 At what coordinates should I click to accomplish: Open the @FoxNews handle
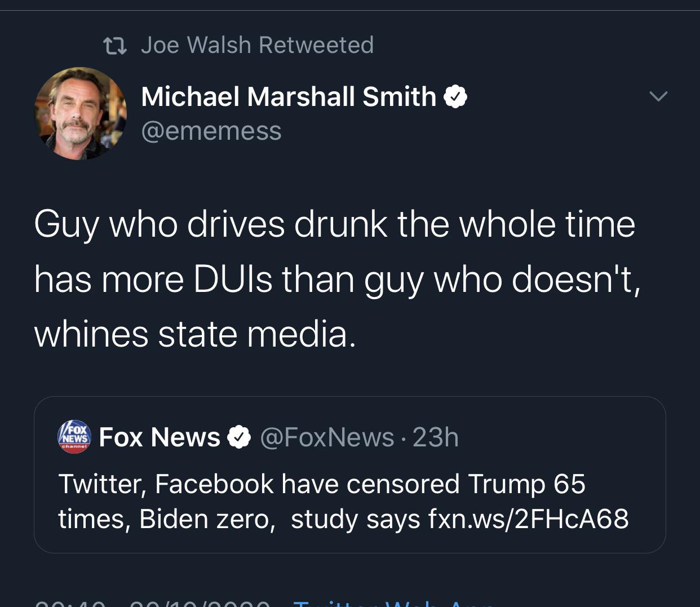click(x=327, y=437)
